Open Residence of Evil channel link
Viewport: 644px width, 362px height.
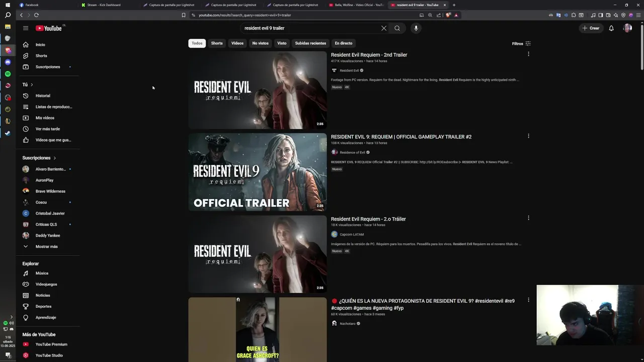coord(352,152)
